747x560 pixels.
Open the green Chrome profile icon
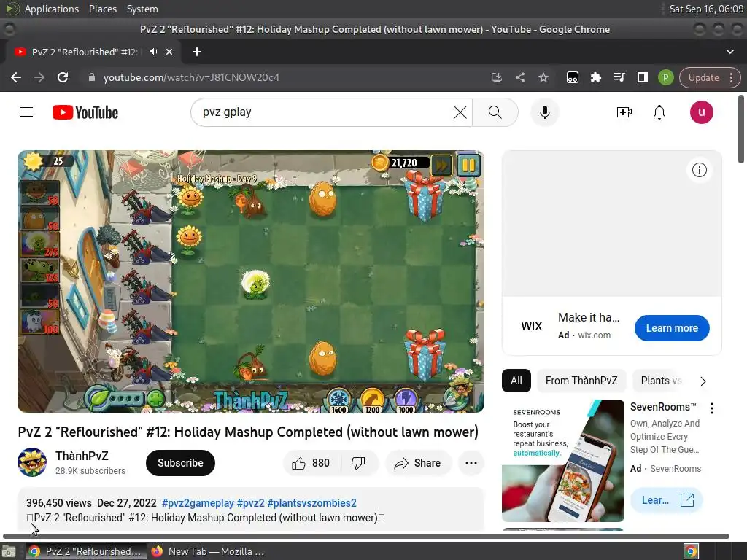tap(665, 77)
